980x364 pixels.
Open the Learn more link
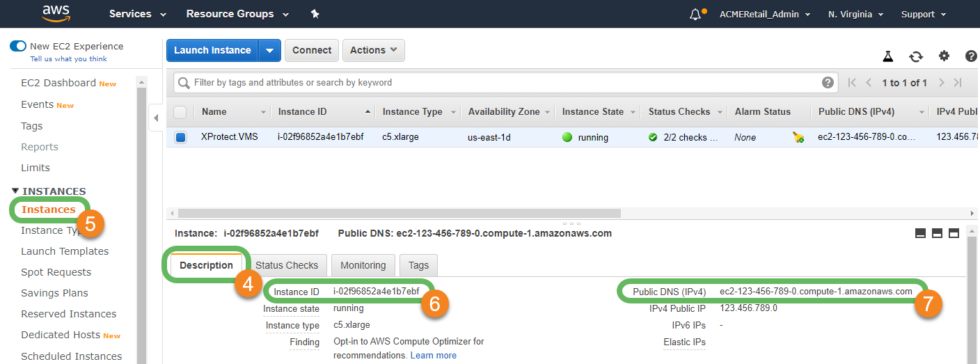tap(433, 356)
